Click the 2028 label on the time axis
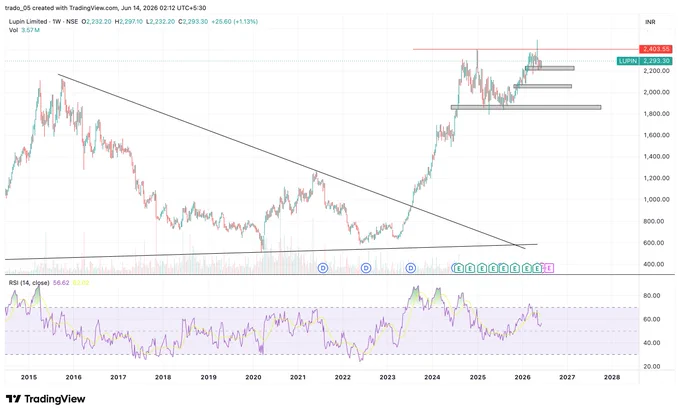The height and width of the screenshot is (414, 680). [x=612, y=377]
